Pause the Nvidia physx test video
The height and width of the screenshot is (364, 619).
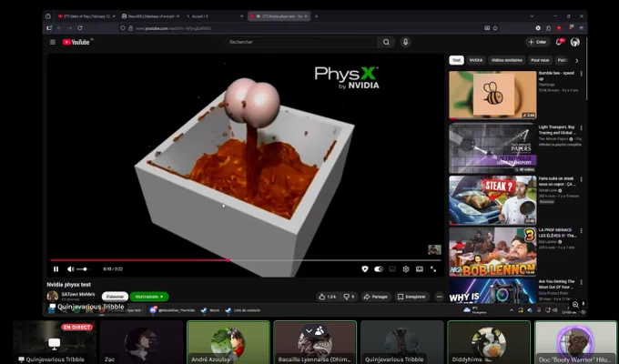[x=56, y=269]
